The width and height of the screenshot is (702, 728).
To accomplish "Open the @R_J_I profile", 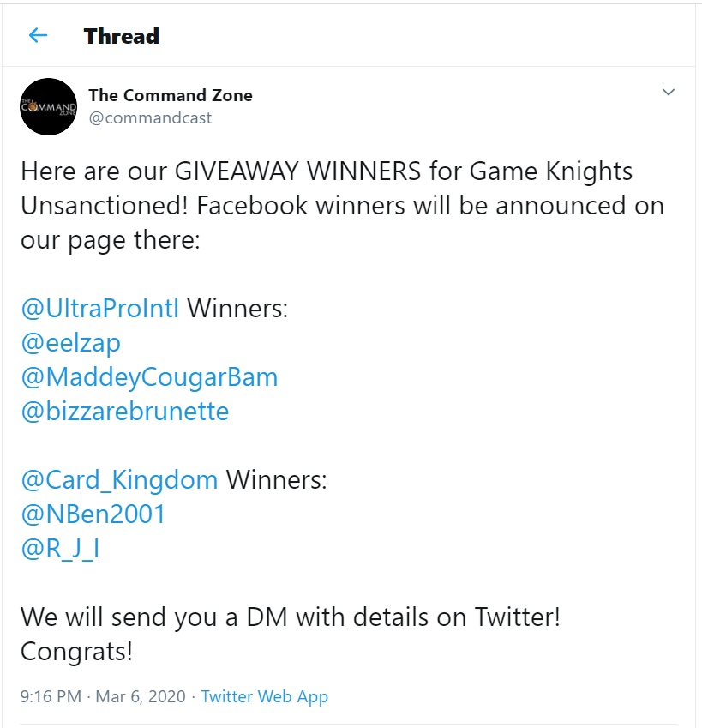I will [x=62, y=549].
